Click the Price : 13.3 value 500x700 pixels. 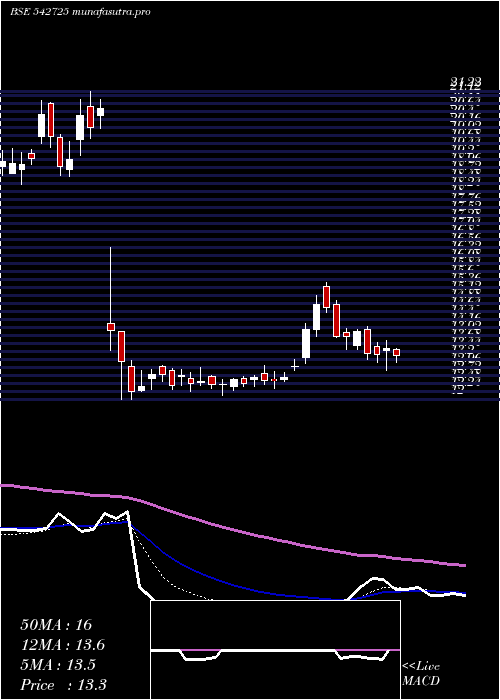click(x=63, y=685)
